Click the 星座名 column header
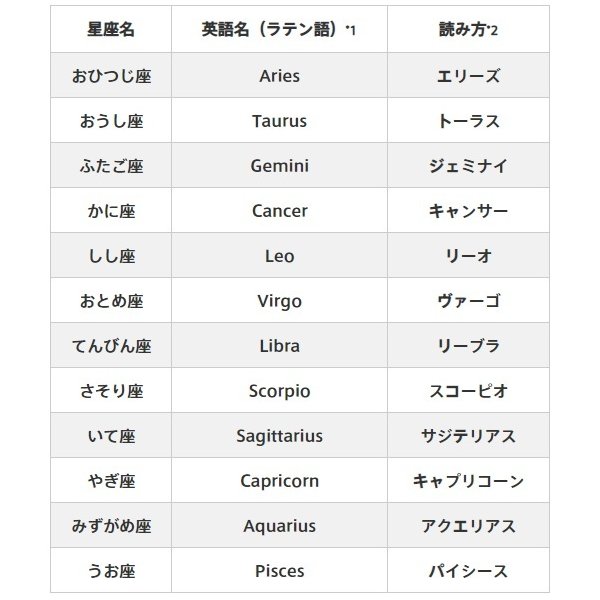The height and width of the screenshot is (600, 600). tap(111, 29)
